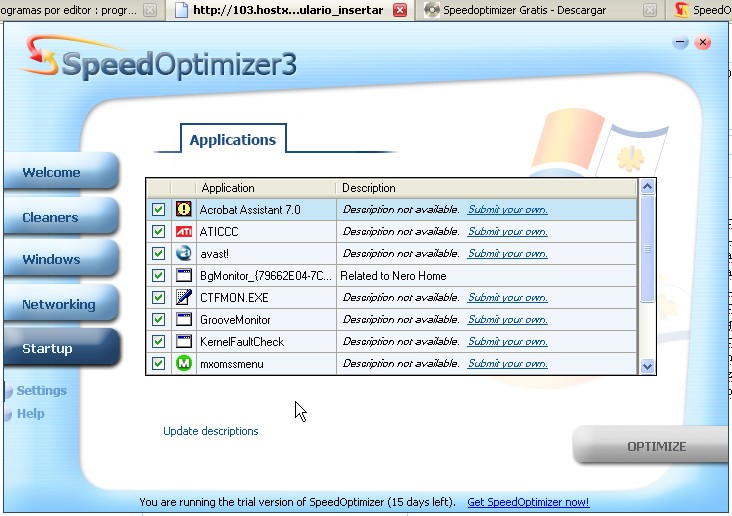
Task: Click the red ATI icon for ATICCC
Action: (x=183, y=231)
